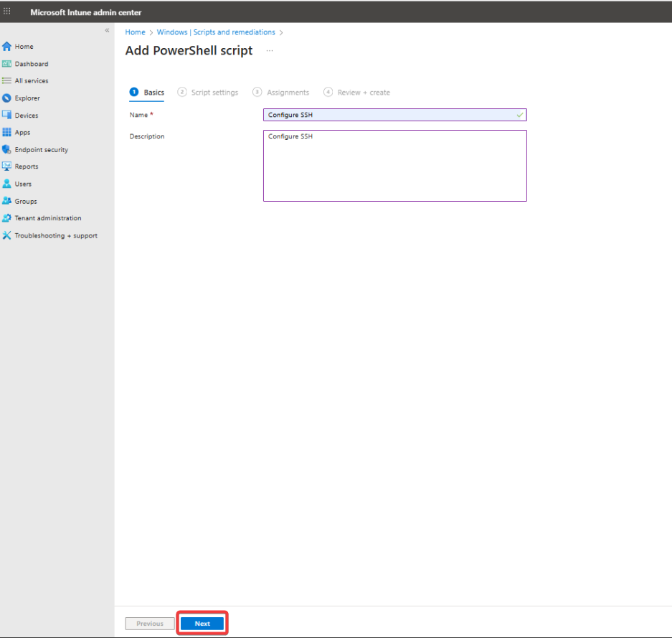
Task: Click the Reports icon
Action: pos(7,166)
